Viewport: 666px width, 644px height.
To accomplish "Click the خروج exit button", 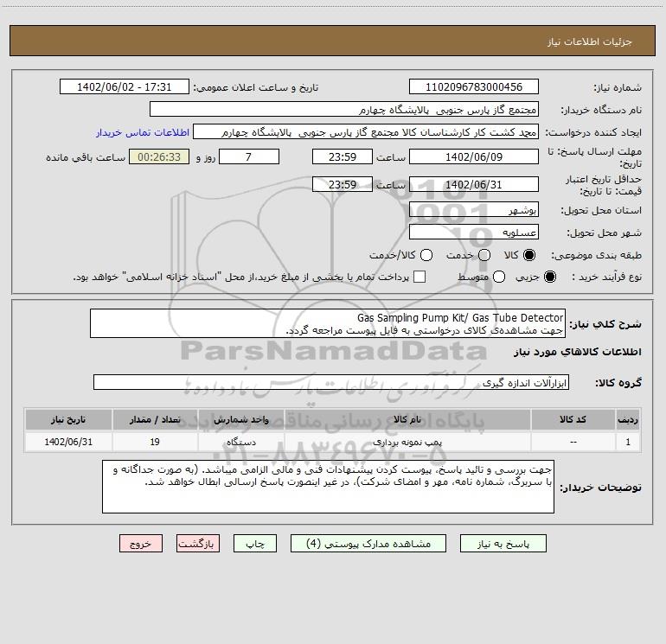I will pos(141,544).
